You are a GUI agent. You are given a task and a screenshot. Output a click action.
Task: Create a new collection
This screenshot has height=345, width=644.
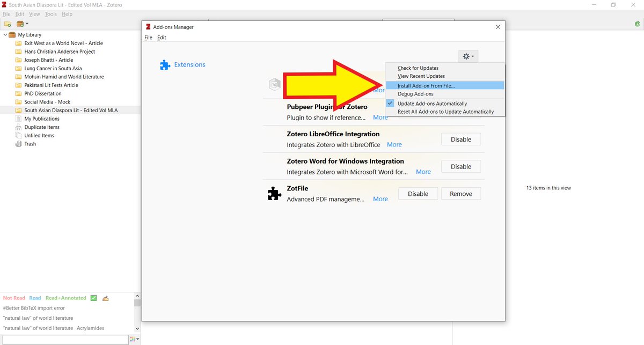[8, 24]
